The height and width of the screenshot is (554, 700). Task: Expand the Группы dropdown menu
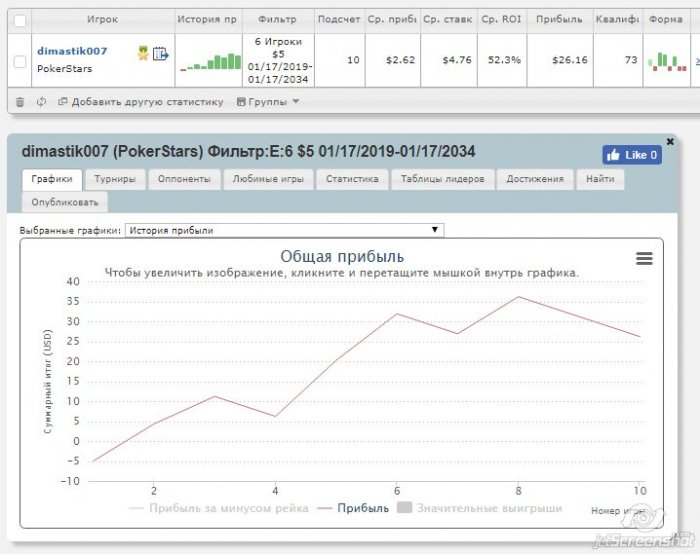pyautogui.click(x=268, y=101)
